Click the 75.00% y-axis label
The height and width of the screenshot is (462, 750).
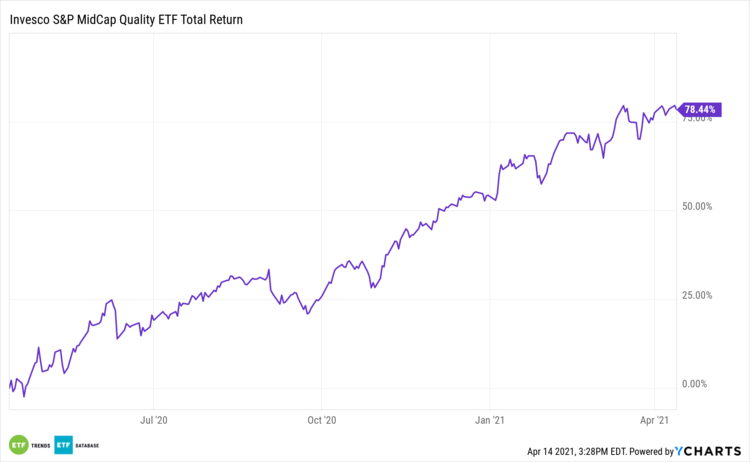[700, 119]
